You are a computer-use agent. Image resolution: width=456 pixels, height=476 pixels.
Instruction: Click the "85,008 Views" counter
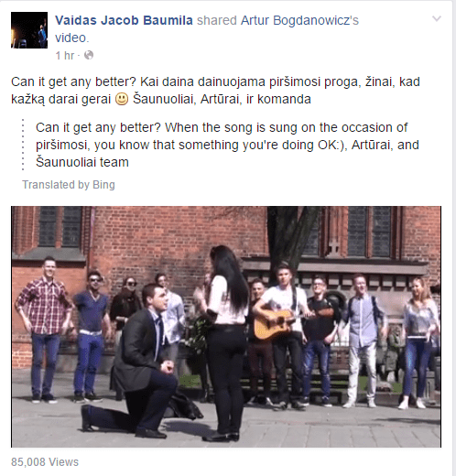point(45,462)
